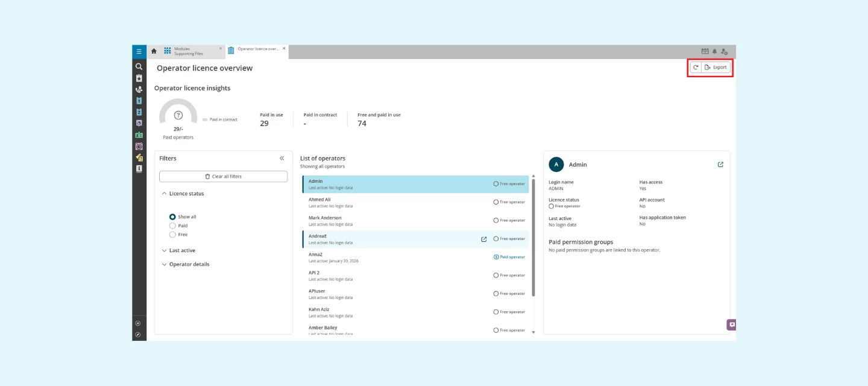This screenshot has height=386, width=868.
Task: Select the Operator licence overview tab
Action: pyautogui.click(x=257, y=51)
